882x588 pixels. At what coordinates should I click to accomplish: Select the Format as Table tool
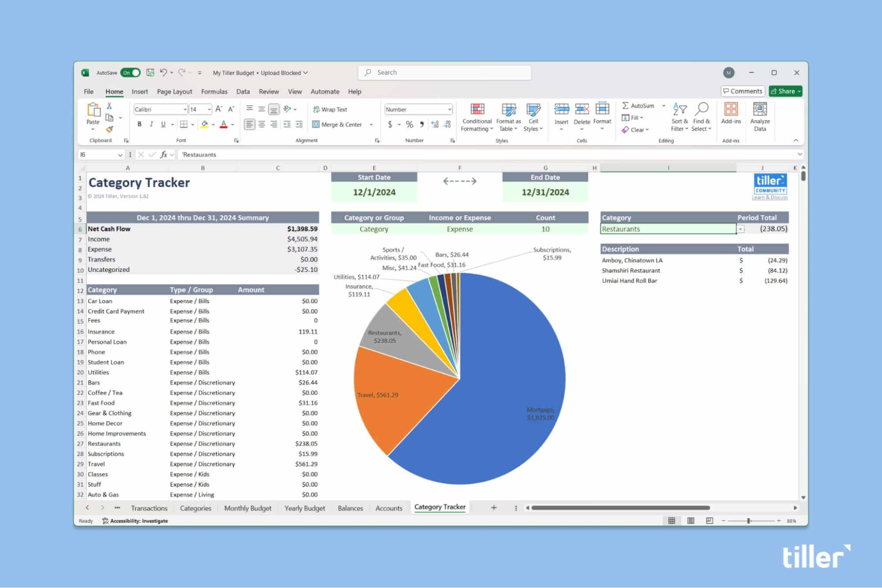point(508,118)
